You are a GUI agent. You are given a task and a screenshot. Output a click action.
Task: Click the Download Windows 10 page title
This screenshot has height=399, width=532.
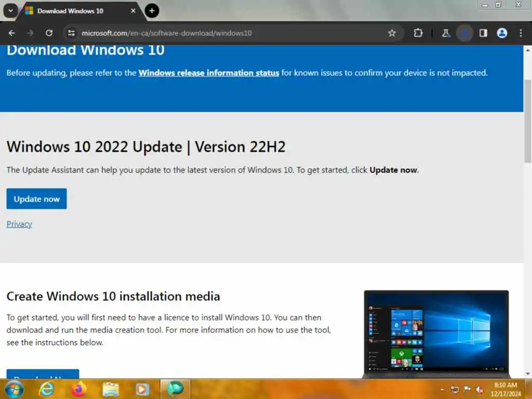pos(86,50)
